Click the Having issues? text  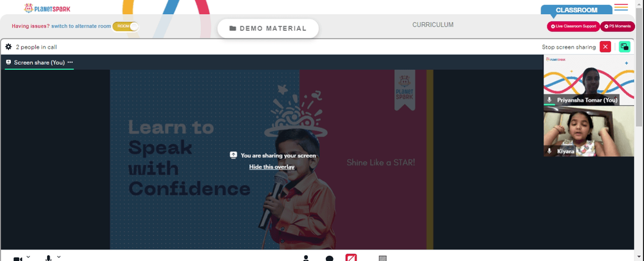[x=30, y=26]
